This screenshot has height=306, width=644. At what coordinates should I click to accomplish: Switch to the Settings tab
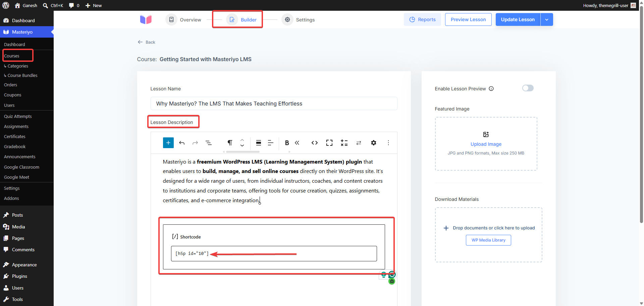299,20
